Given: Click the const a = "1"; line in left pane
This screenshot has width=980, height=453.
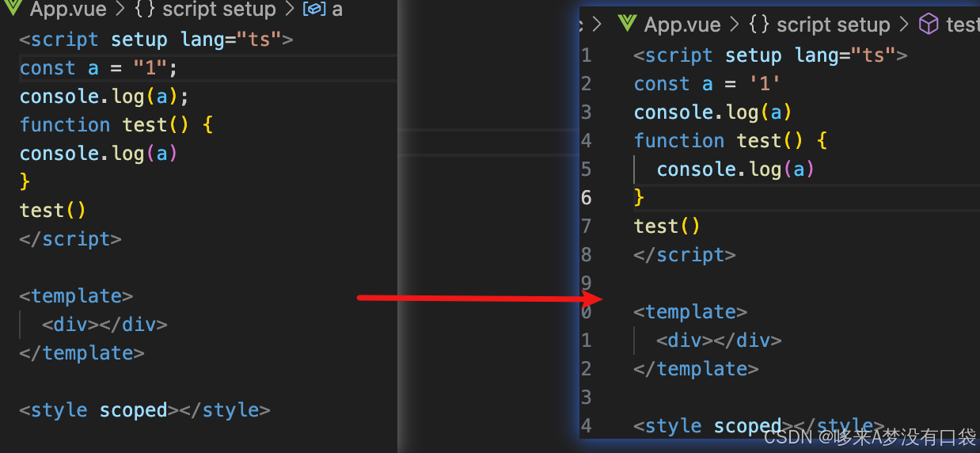Looking at the screenshot, I should click(99, 68).
